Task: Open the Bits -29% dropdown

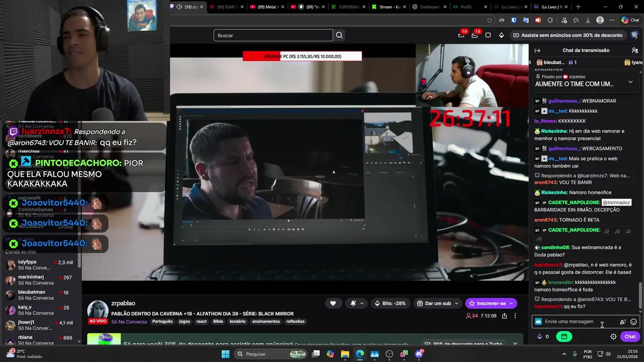Action: pos(390,303)
